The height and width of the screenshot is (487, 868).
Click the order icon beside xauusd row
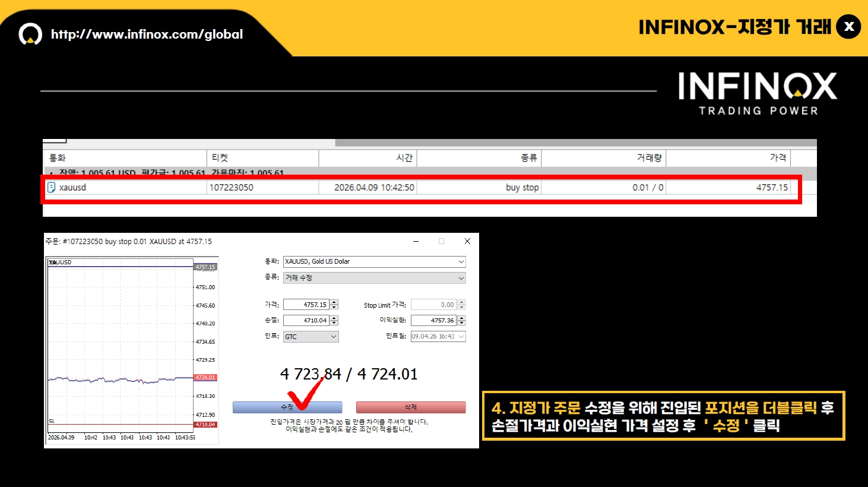point(51,187)
